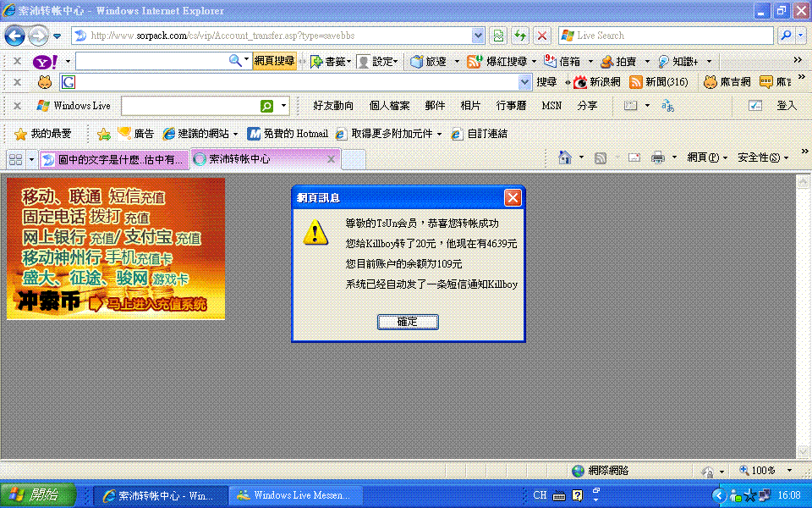
Task: Open 我的最愛 favorites star
Action: [x=42, y=134]
